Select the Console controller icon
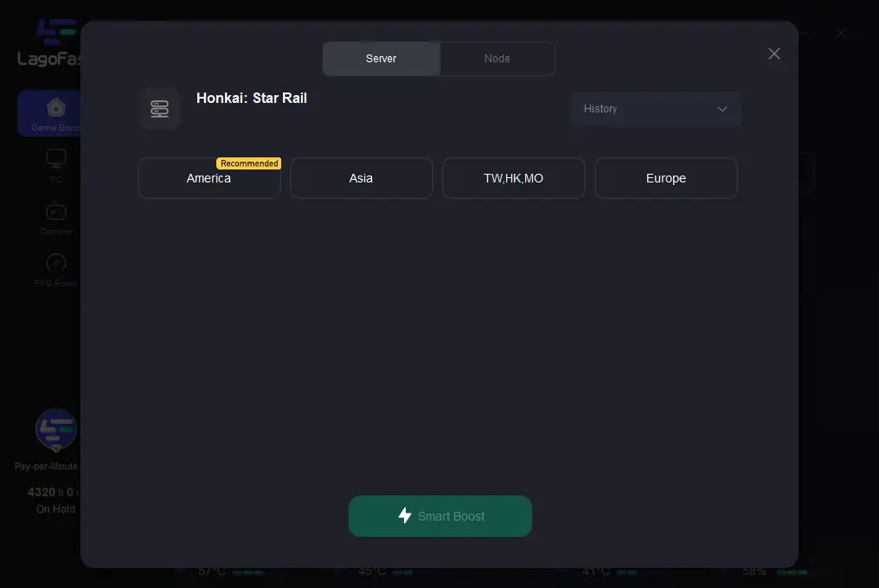Screen dimensions: 879x588 56,211
